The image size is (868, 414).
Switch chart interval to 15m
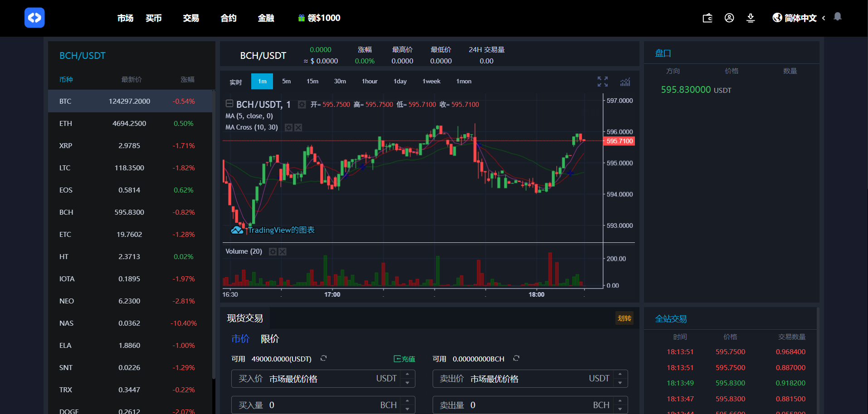[x=312, y=82]
